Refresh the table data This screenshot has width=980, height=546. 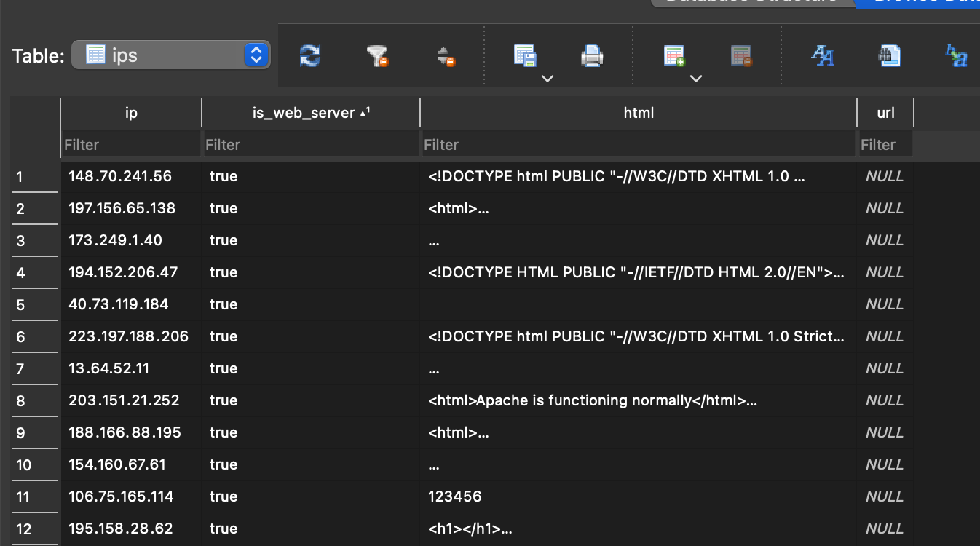click(310, 56)
